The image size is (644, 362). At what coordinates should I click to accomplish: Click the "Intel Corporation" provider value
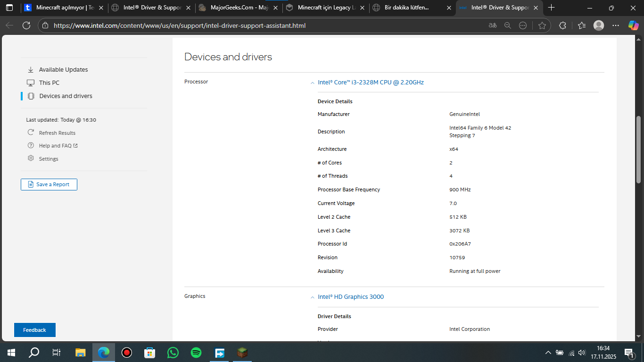(x=470, y=329)
